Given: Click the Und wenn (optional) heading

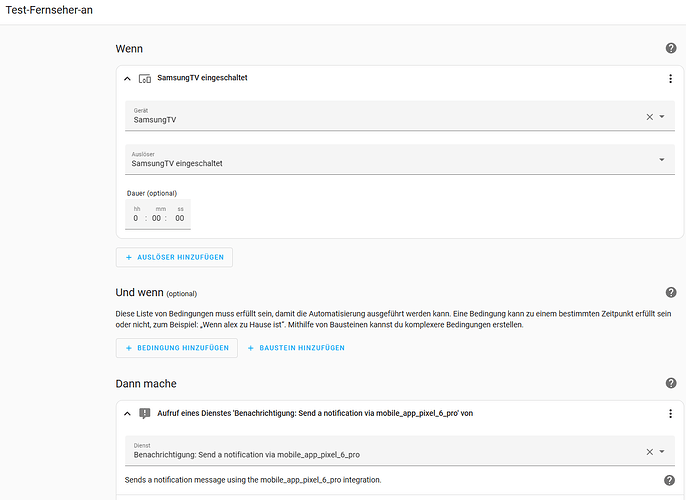Looking at the screenshot, I should click(x=156, y=293).
